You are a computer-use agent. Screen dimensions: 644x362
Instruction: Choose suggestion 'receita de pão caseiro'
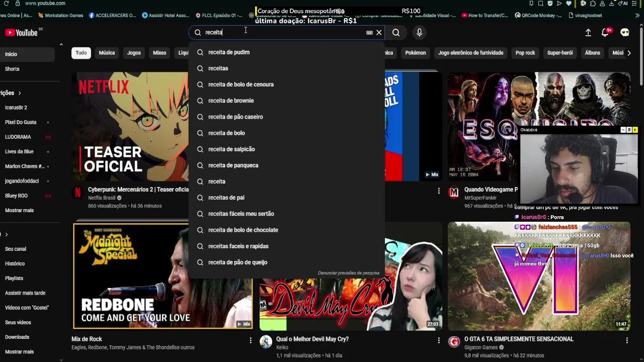(x=286, y=117)
